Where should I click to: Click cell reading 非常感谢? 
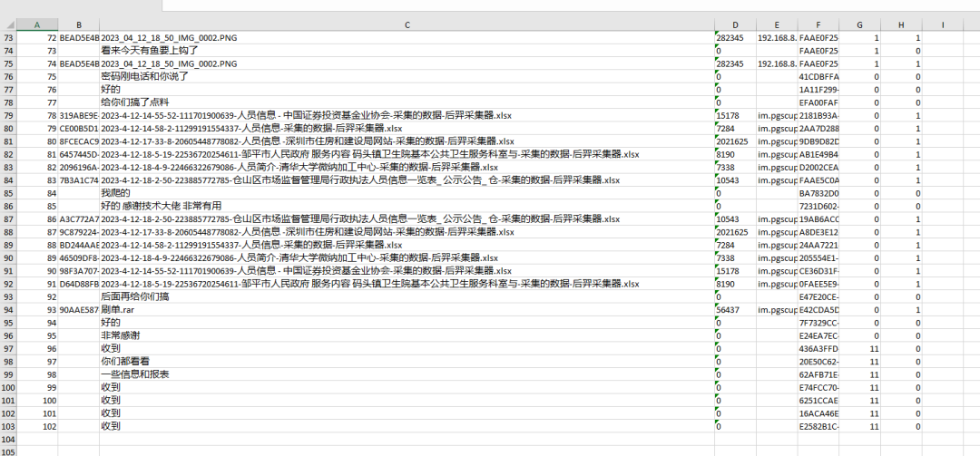[407, 335]
